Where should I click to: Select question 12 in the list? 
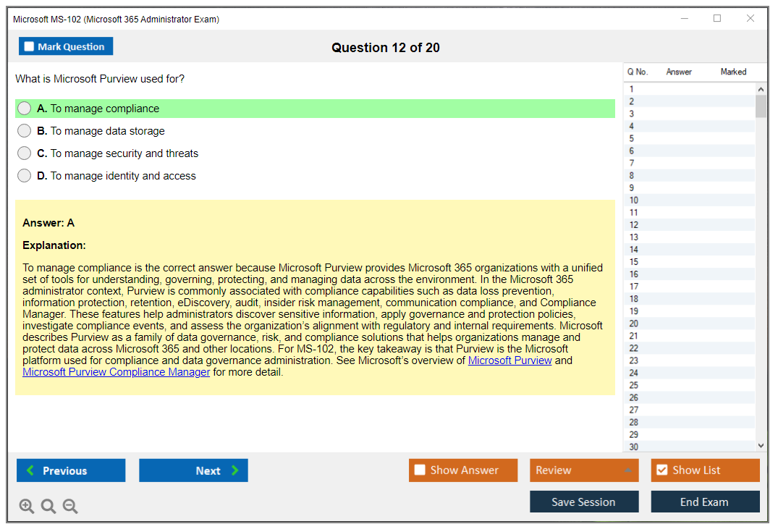pos(690,225)
